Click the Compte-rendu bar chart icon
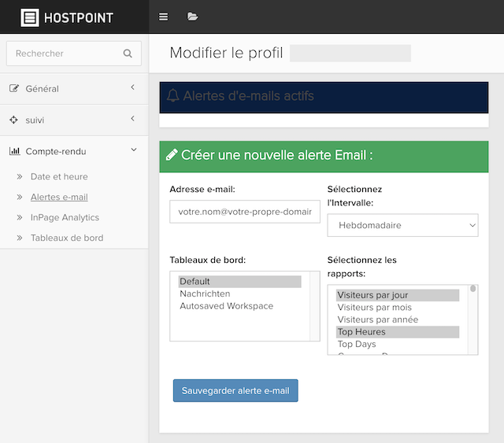Image resolution: width=504 pixels, height=443 pixels. pos(14,151)
